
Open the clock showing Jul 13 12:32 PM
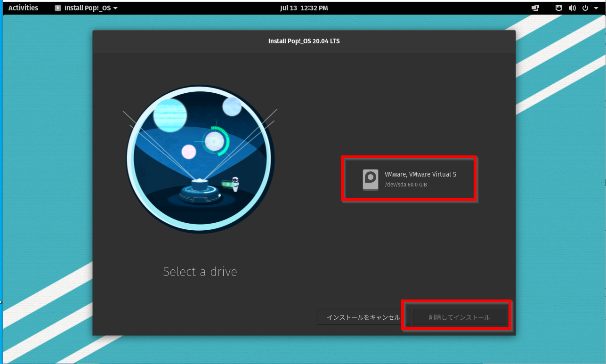(304, 8)
